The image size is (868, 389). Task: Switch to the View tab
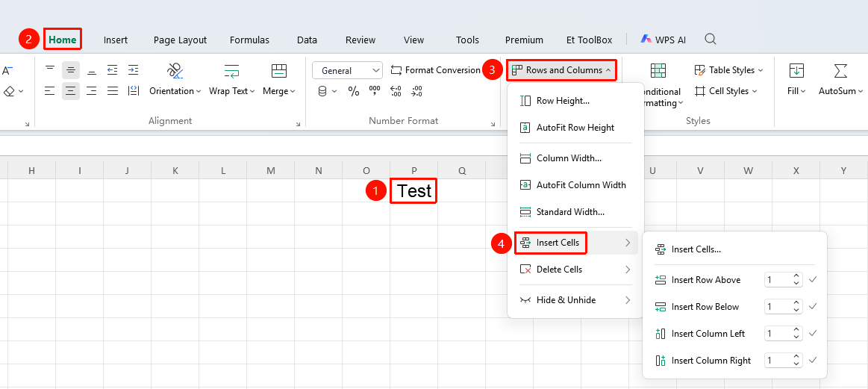[x=413, y=40]
